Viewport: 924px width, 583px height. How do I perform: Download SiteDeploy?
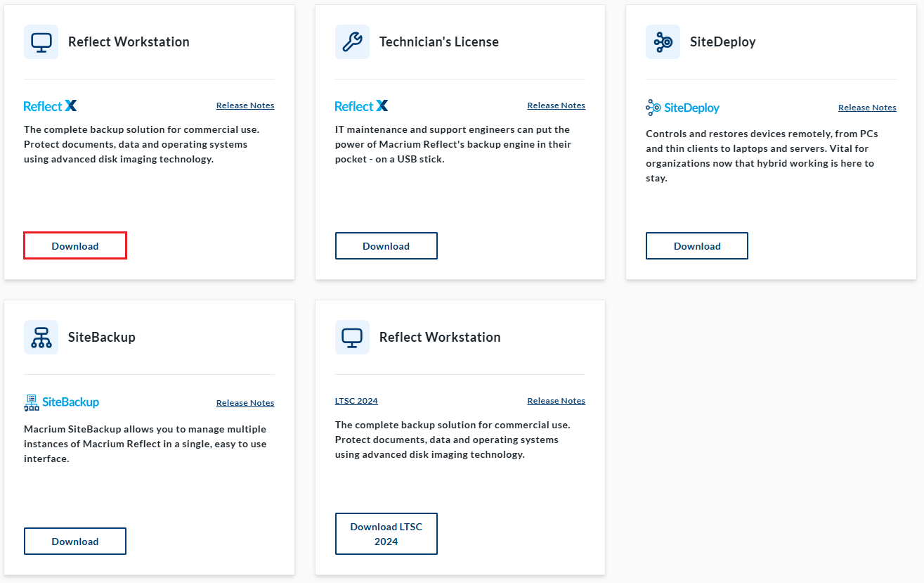pos(696,245)
